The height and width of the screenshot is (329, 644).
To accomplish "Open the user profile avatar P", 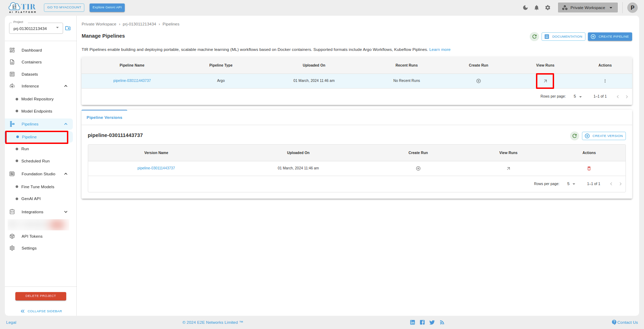I will (x=632, y=8).
